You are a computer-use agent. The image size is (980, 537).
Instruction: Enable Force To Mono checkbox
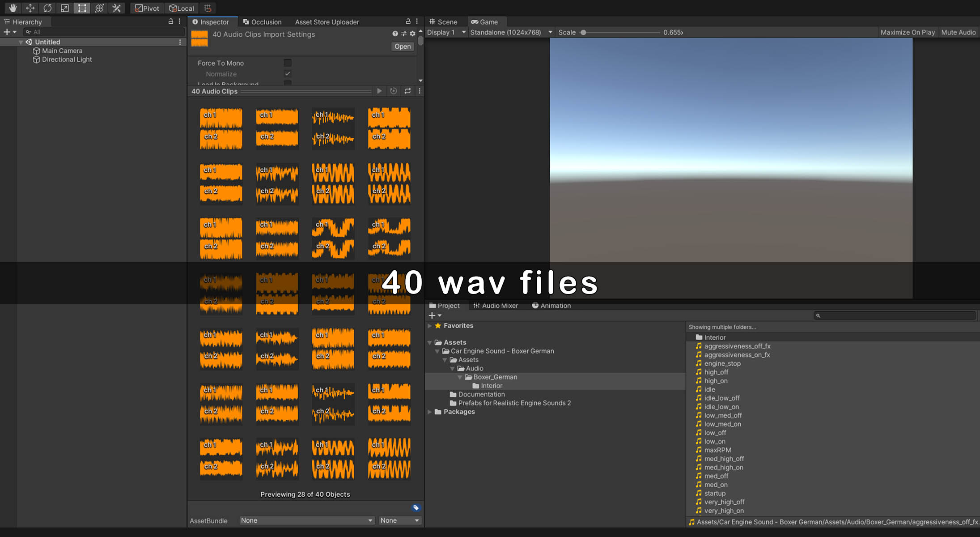click(x=288, y=63)
